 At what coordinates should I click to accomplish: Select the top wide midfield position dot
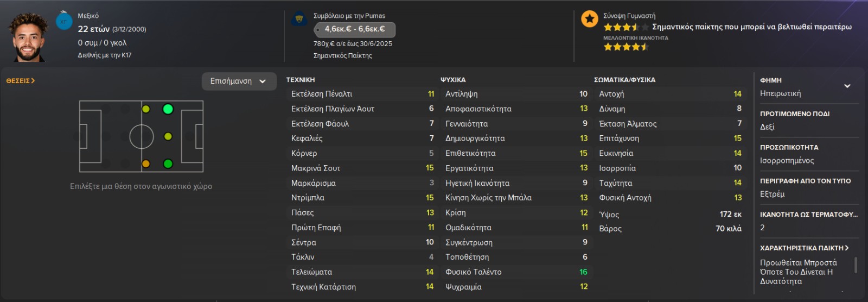click(146, 109)
